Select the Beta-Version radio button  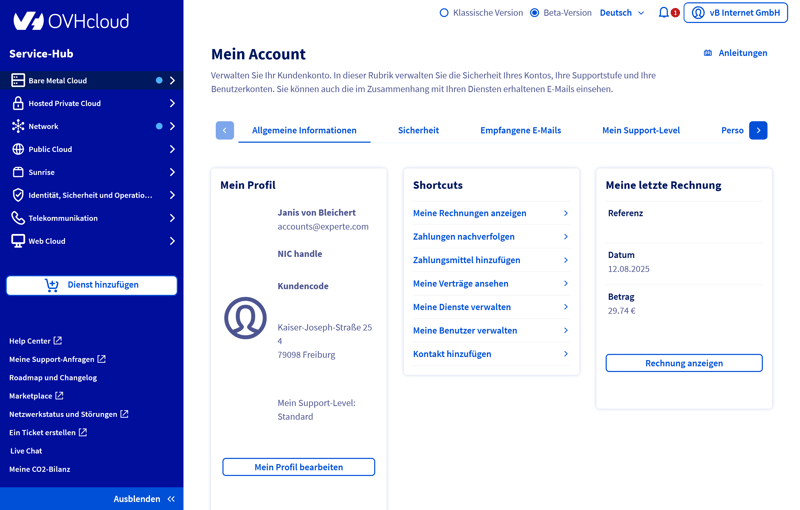tap(535, 13)
